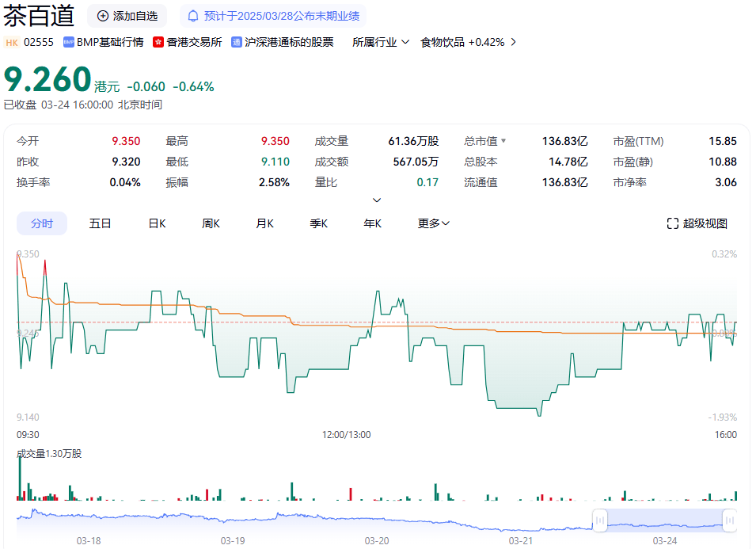Click the 03-18 date on overview timeline

(x=89, y=541)
